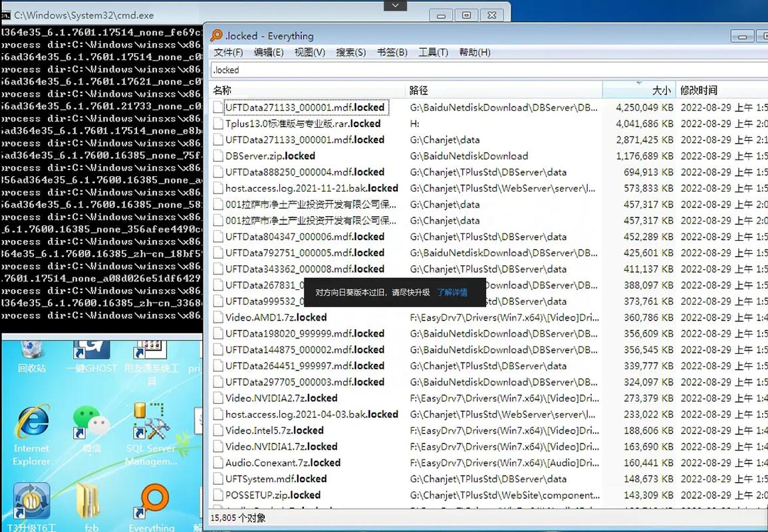Screen dimensions: 768x532
Task: Sort results by 修改时间 column header
Action: tap(722, 90)
